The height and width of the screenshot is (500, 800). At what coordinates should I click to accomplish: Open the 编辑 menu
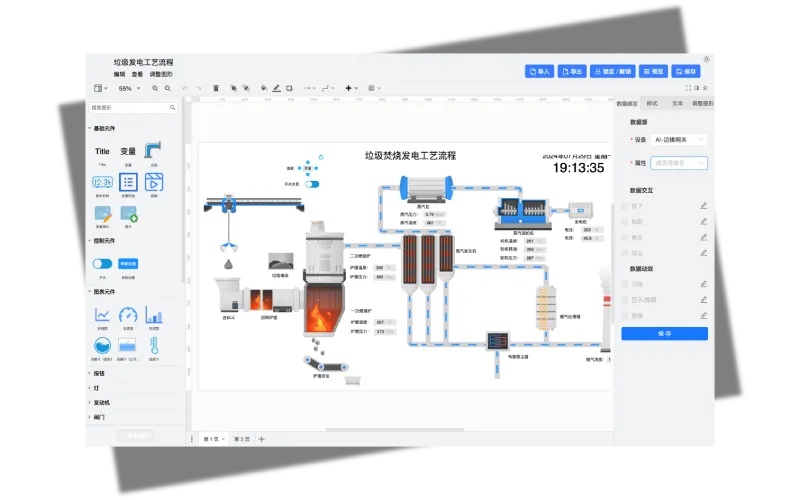[119, 74]
